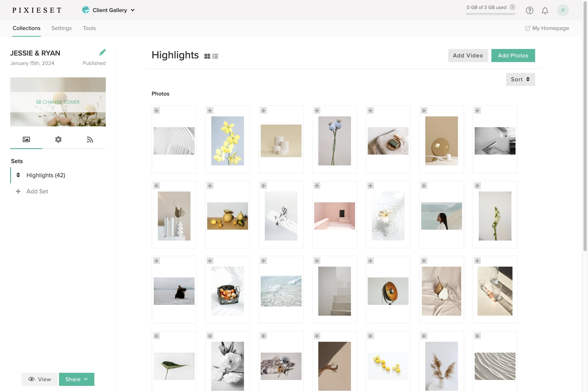This screenshot has width=588, height=392.
Task: Switch to list view layout
Action: point(215,56)
